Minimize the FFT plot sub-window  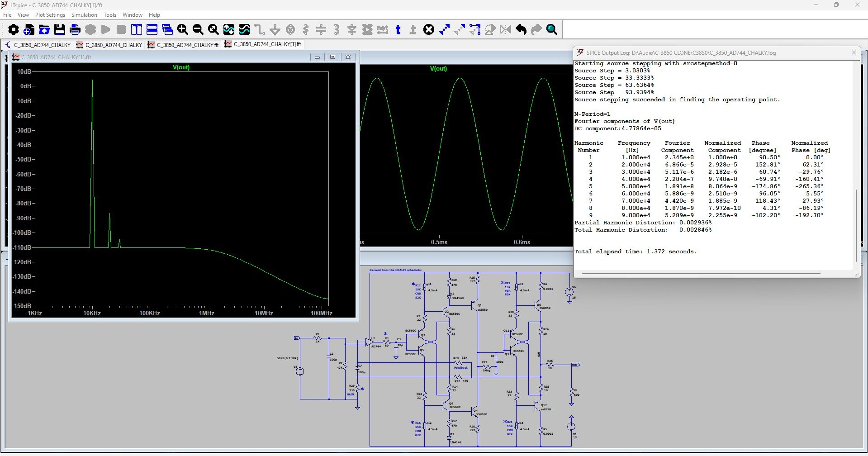point(317,57)
